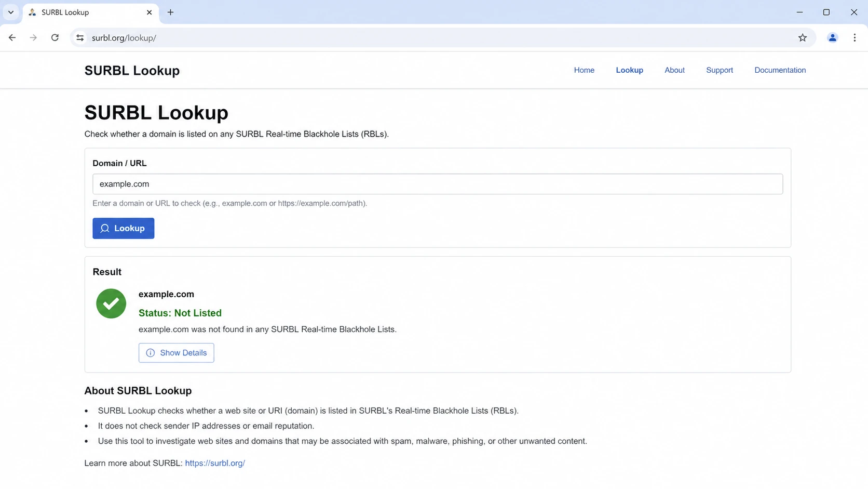Select the SURBL Lookup browser tab
This screenshot has width=868, height=489.
click(90, 12)
